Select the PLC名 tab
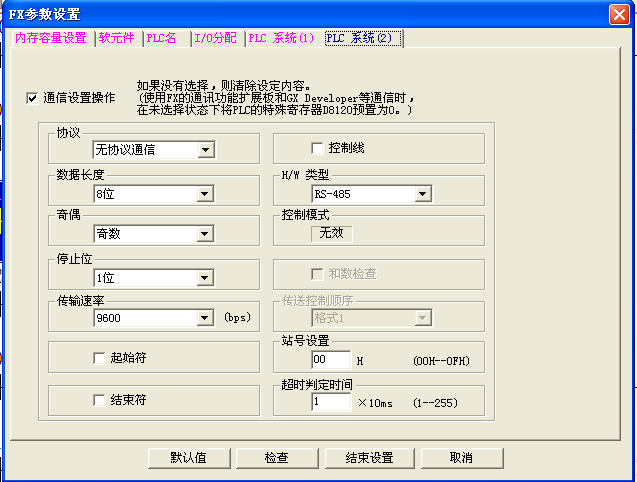This screenshot has width=637, height=482. click(x=163, y=38)
